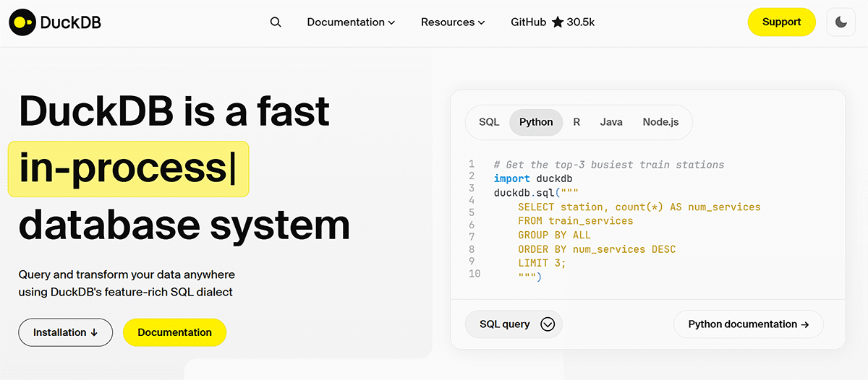Click the 'ORDER BY num_services DESC' line
Image resolution: width=868 pixels, height=380 pixels.
pyautogui.click(x=597, y=249)
